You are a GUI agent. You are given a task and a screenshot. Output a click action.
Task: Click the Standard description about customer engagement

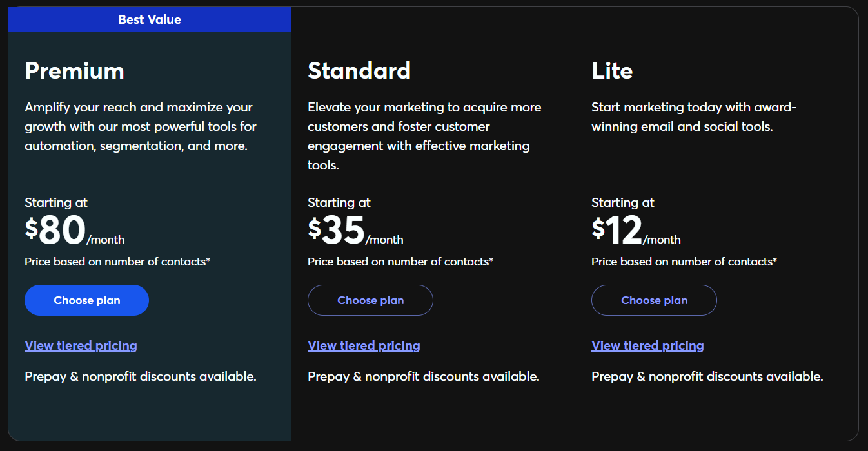[x=424, y=136]
